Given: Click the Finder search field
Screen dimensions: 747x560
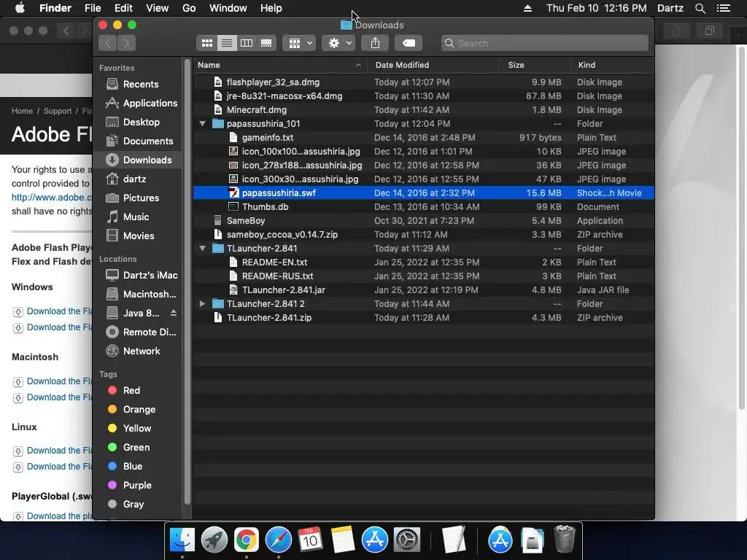Looking at the screenshot, I should (544, 43).
